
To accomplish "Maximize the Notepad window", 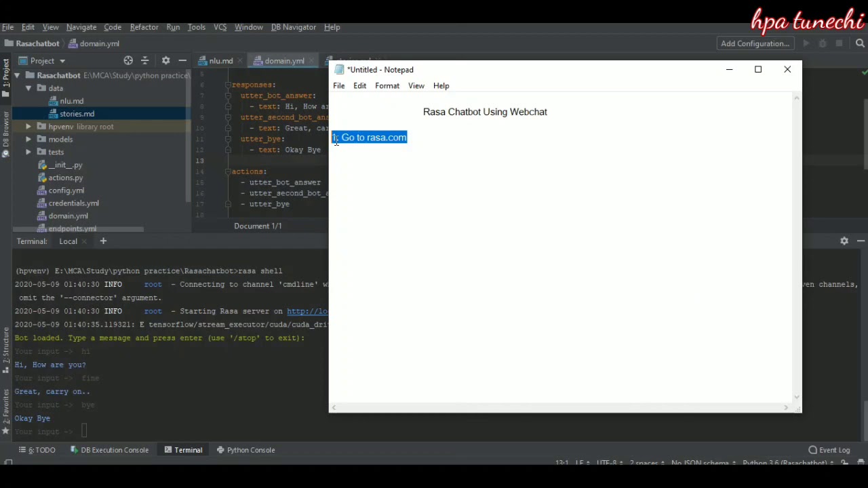I will 758,69.
